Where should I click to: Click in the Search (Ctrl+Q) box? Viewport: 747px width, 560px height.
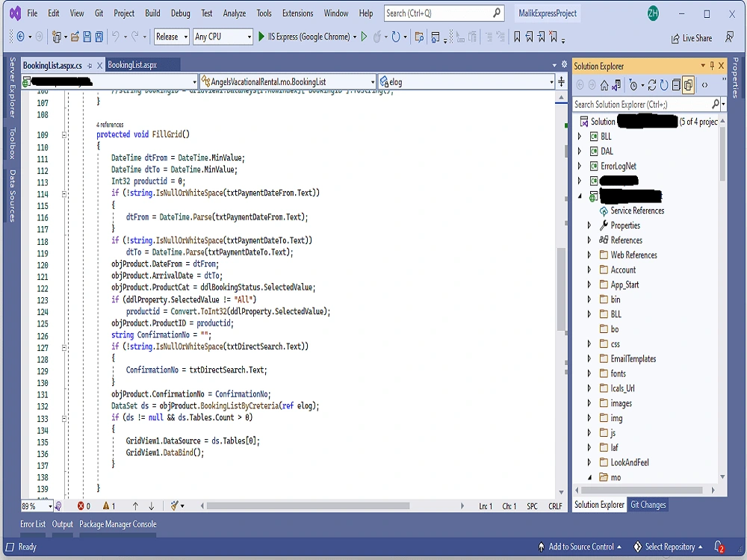pos(444,13)
